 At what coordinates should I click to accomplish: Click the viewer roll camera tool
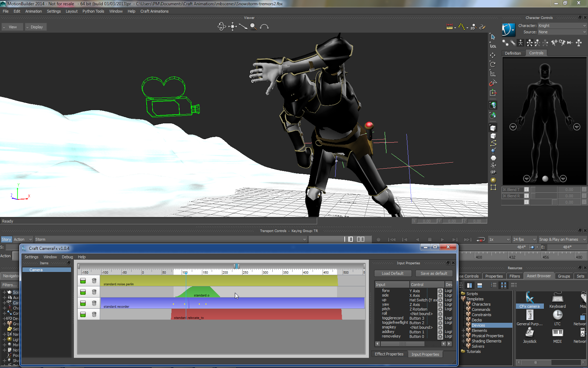click(264, 26)
